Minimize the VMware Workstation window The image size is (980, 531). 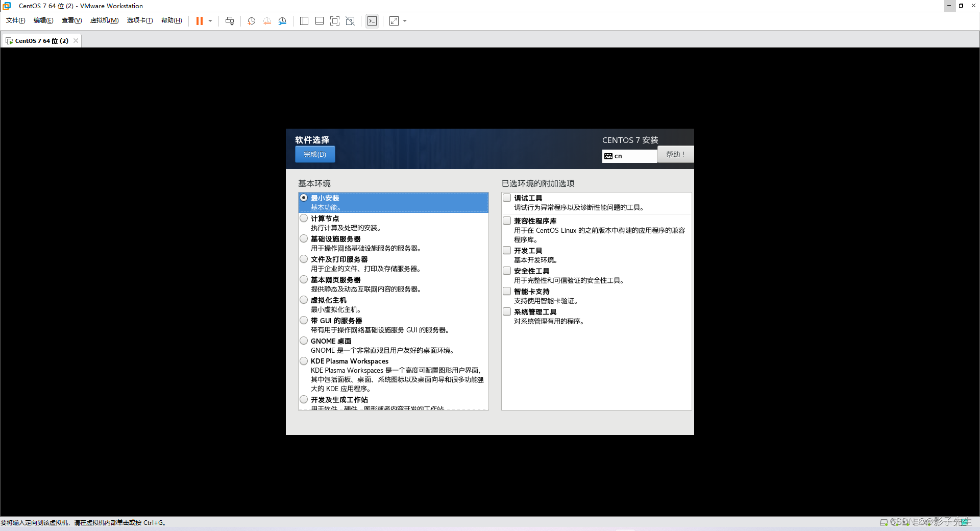click(949, 6)
